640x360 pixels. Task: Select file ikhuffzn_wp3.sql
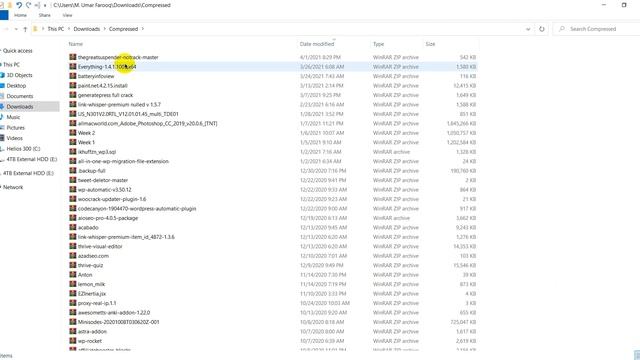pos(97,152)
